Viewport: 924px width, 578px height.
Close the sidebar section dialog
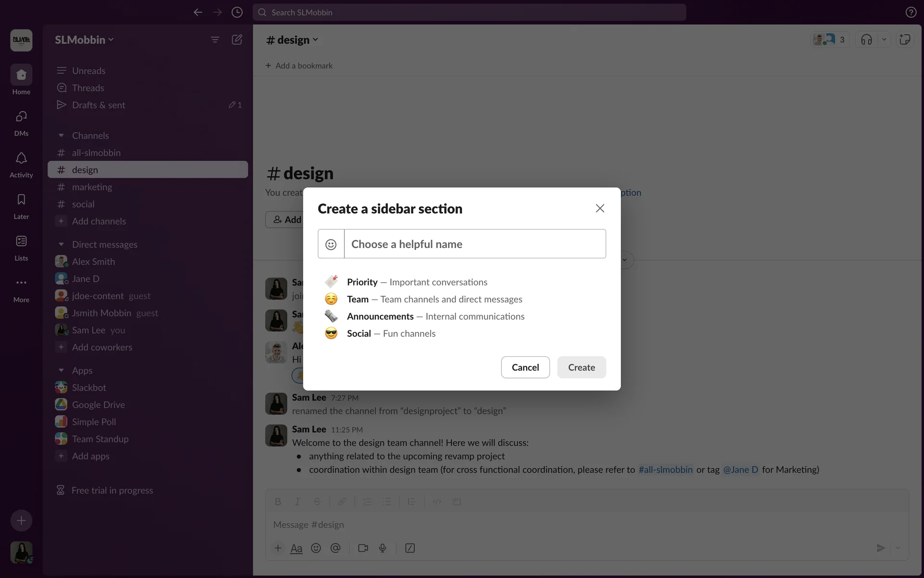click(600, 208)
